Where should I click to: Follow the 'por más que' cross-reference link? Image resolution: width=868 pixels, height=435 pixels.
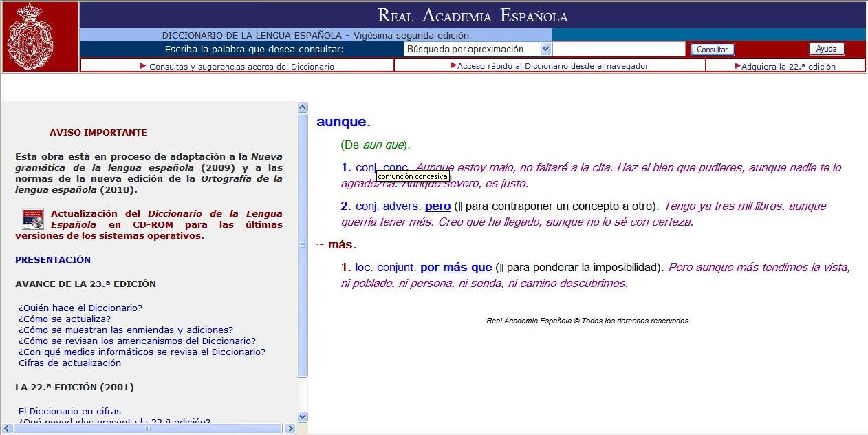tap(456, 267)
